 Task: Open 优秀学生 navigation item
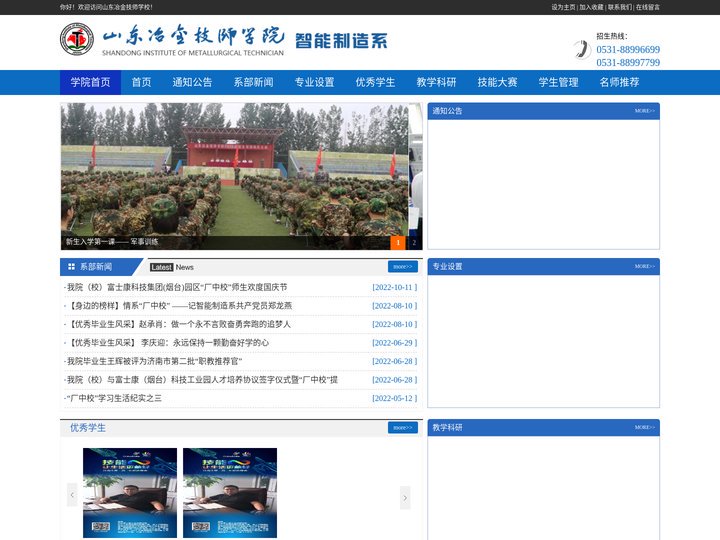[375, 82]
